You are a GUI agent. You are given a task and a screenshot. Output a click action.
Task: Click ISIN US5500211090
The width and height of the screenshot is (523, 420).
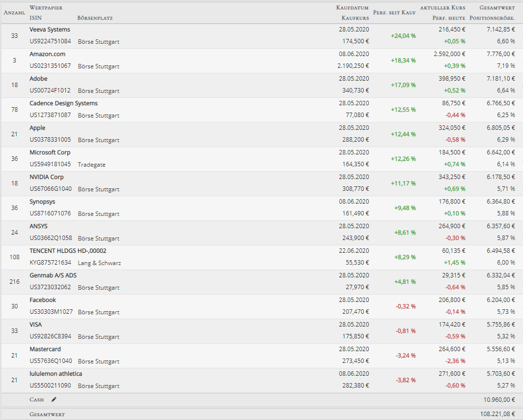[x=50, y=386]
